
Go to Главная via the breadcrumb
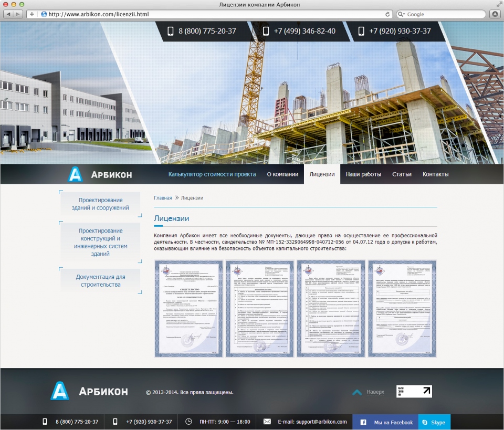(163, 198)
